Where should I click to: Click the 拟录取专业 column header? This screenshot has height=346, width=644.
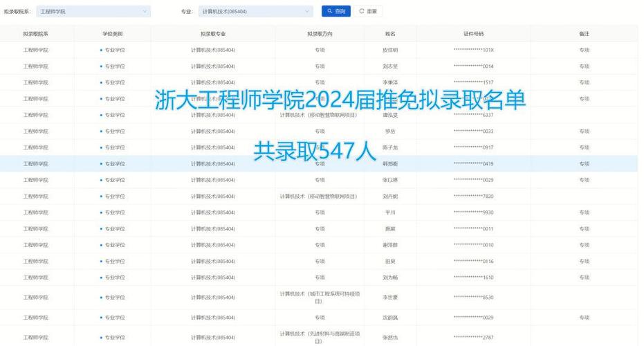[x=213, y=34]
